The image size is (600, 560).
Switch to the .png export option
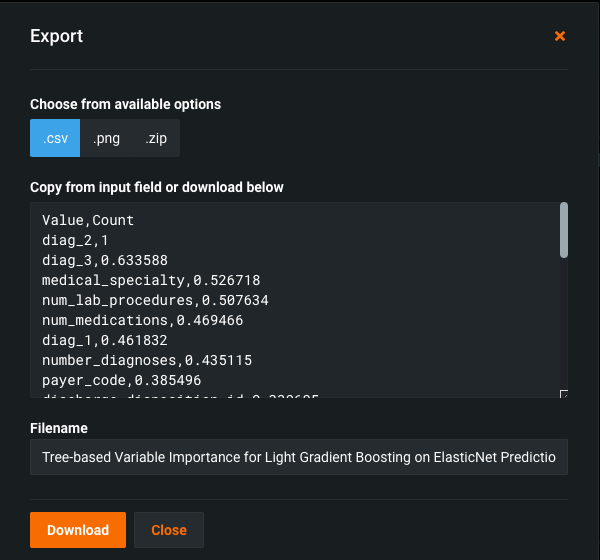tap(106, 139)
